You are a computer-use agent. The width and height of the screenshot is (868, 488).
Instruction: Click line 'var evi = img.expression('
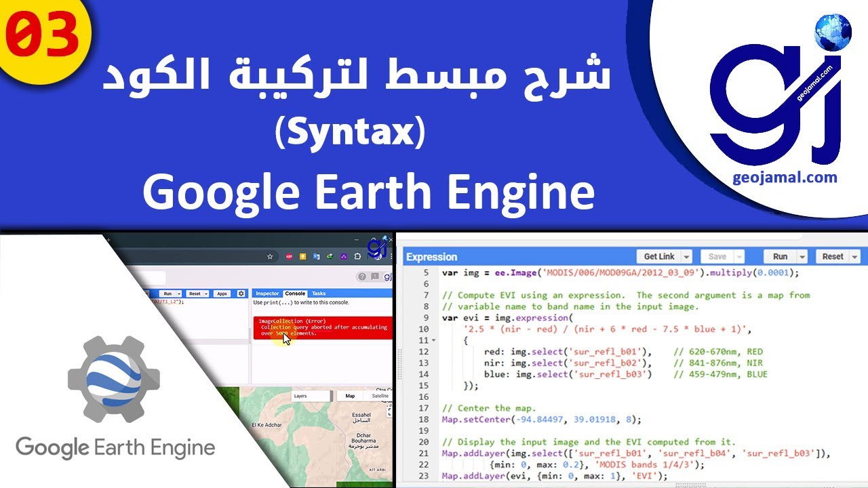[x=507, y=318]
